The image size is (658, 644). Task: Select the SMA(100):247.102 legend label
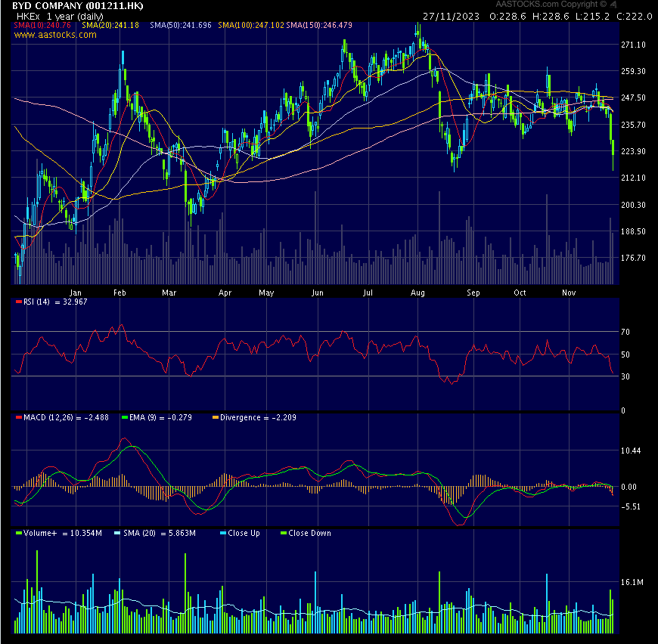(251, 25)
